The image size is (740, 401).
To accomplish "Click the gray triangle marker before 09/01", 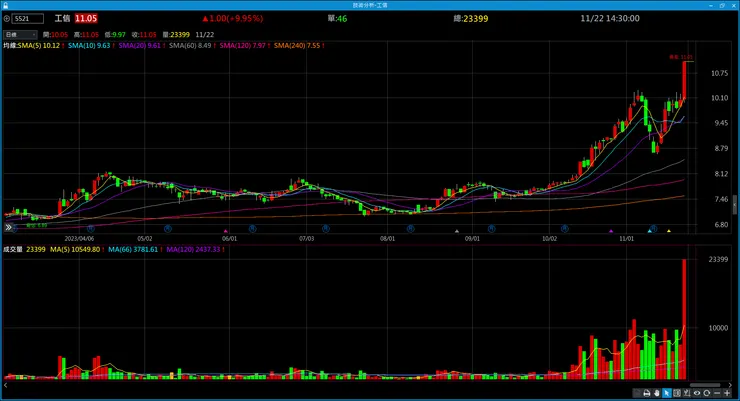I will tap(457, 231).
